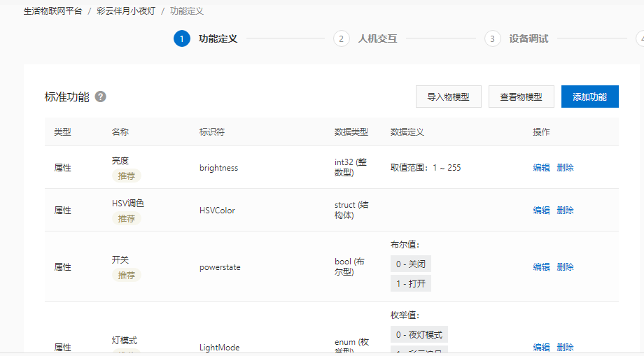Click the 类型 column header

tap(62, 132)
